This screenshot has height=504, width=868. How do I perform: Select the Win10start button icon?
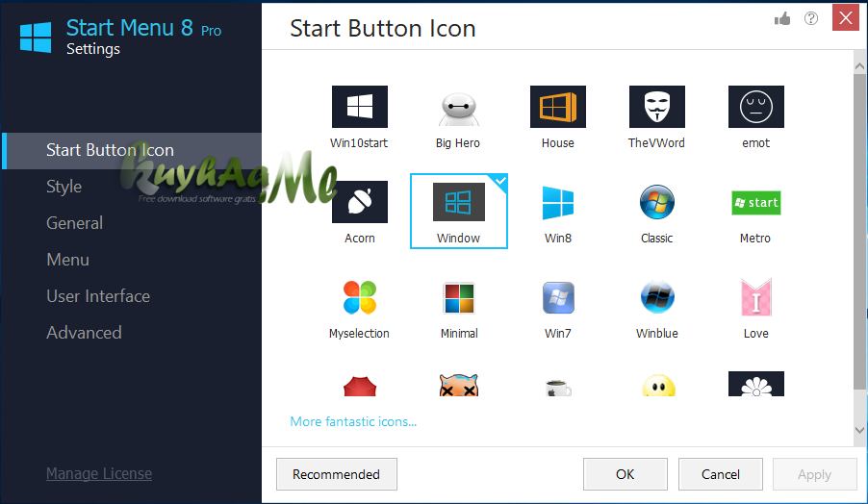coord(359,107)
